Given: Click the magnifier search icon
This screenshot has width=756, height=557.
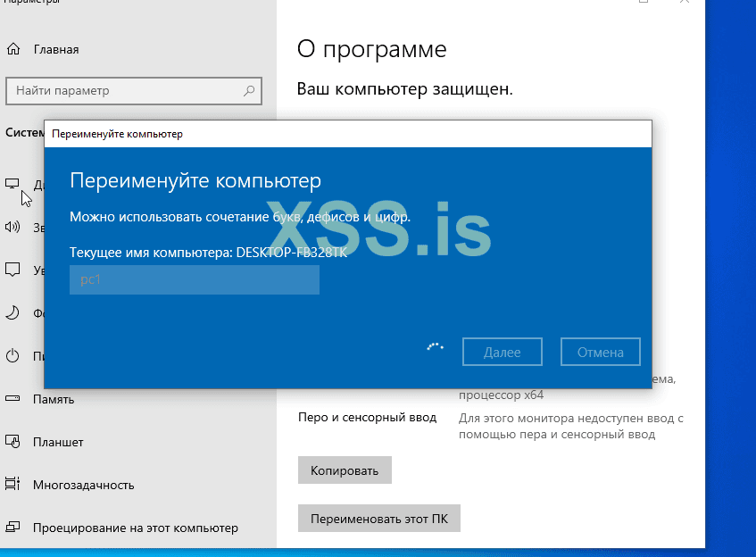Looking at the screenshot, I should coord(249,91).
